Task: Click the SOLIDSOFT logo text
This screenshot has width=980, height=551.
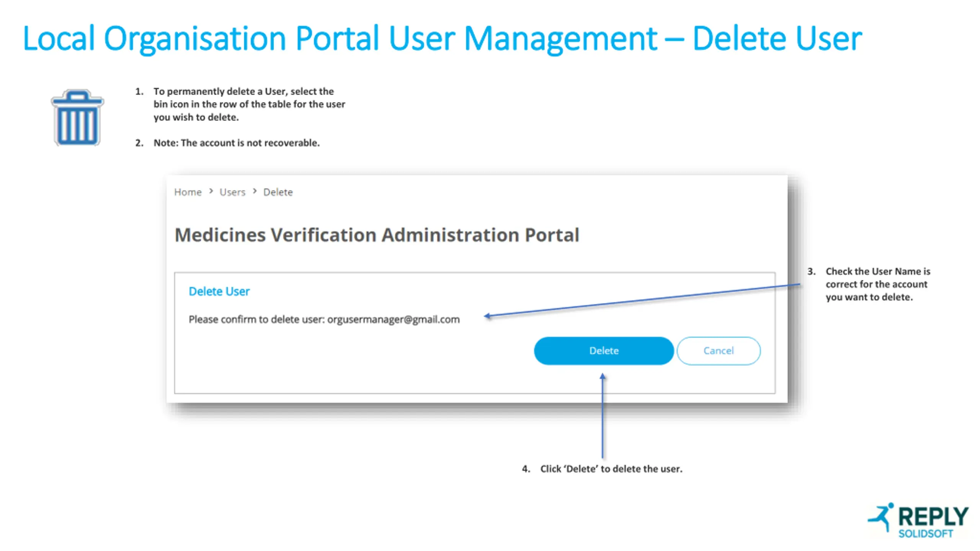Action: 926,534
